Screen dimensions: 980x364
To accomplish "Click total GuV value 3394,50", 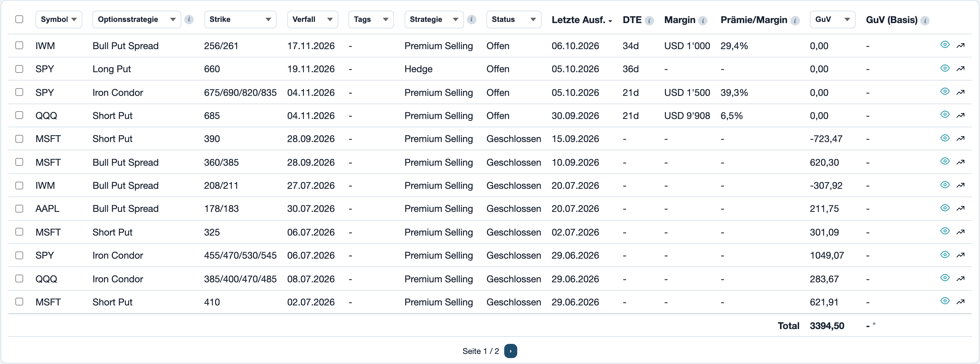I will tap(827, 326).
